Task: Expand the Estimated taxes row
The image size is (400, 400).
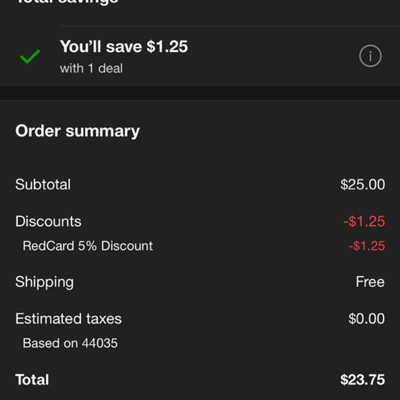Action: [200, 319]
